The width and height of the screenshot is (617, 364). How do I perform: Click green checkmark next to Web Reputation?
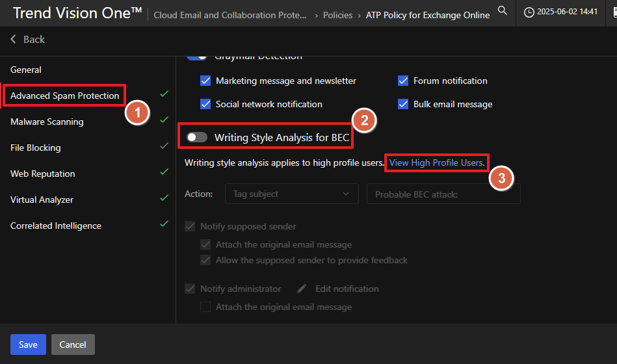(164, 172)
